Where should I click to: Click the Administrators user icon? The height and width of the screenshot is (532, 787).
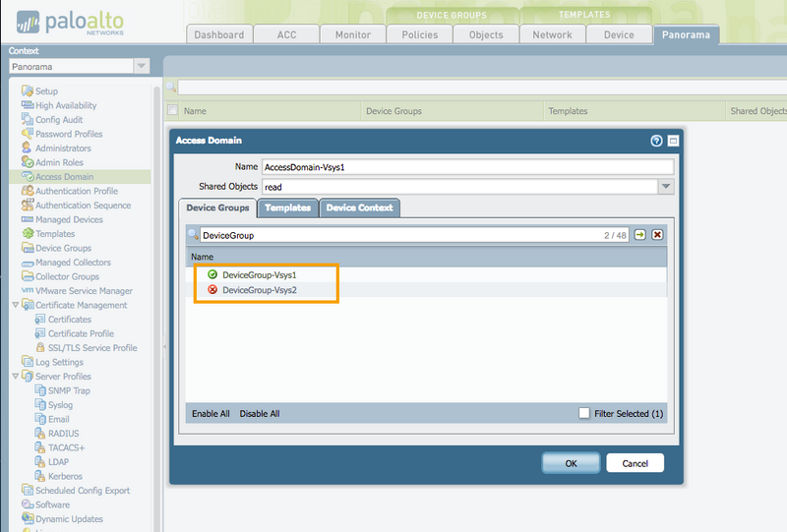click(27, 148)
